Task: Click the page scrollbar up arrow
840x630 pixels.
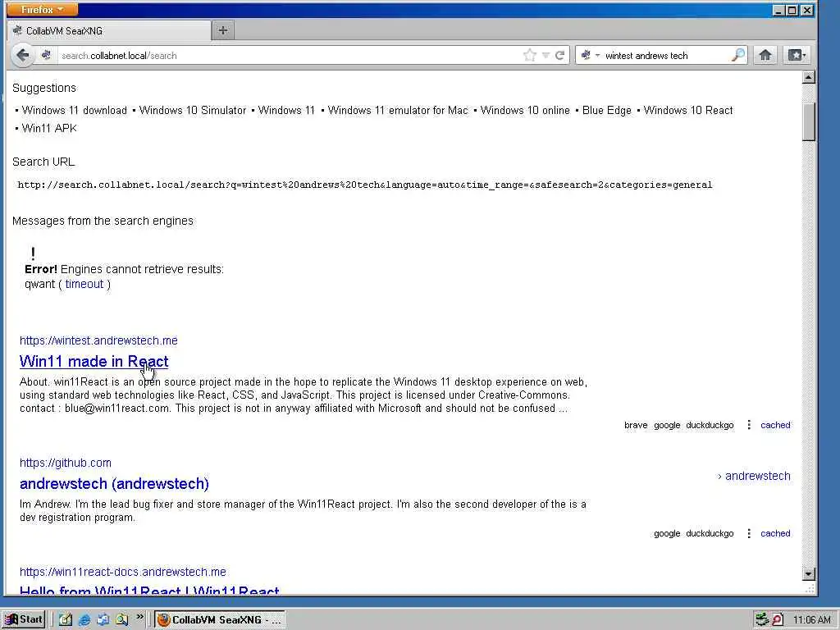Action: coord(808,77)
